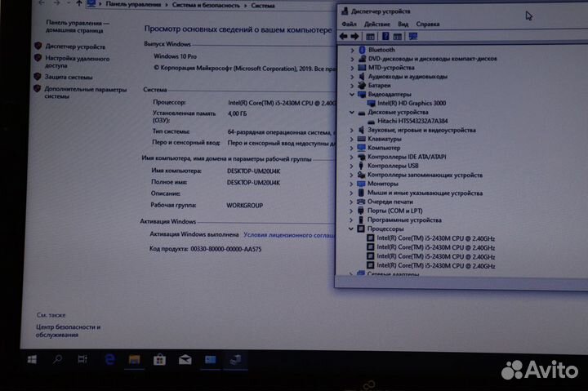The width and height of the screenshot is (588, 391).
Task: Click the scan hardware monitor icon in toolbar
Action: pyautogui.click(x=413, y=37)
